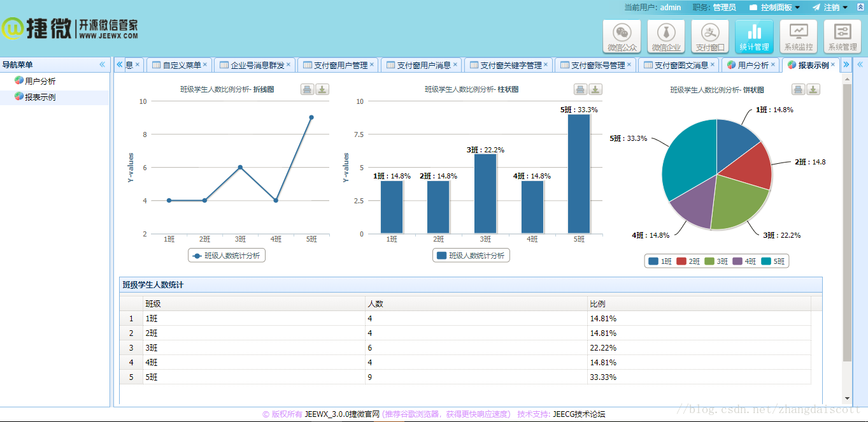
Task: Click the 5班 data point on line chart
Action: pos(311,117)
